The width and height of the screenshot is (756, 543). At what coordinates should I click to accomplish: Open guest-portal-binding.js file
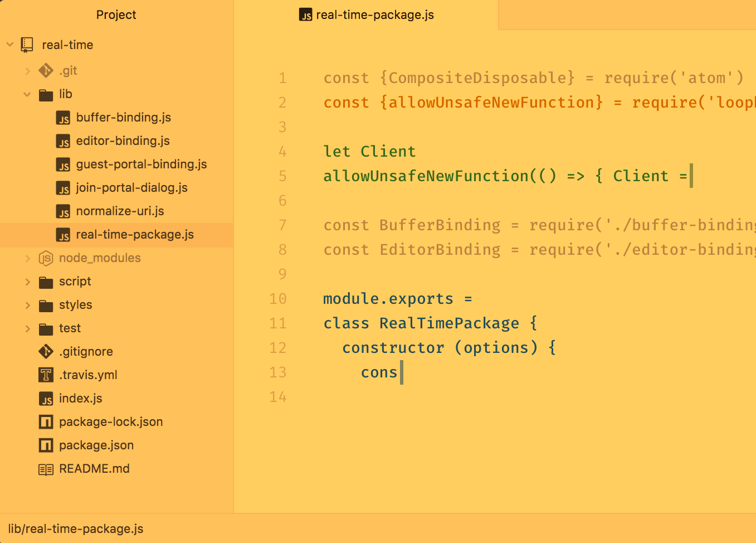tap(142, 164)
